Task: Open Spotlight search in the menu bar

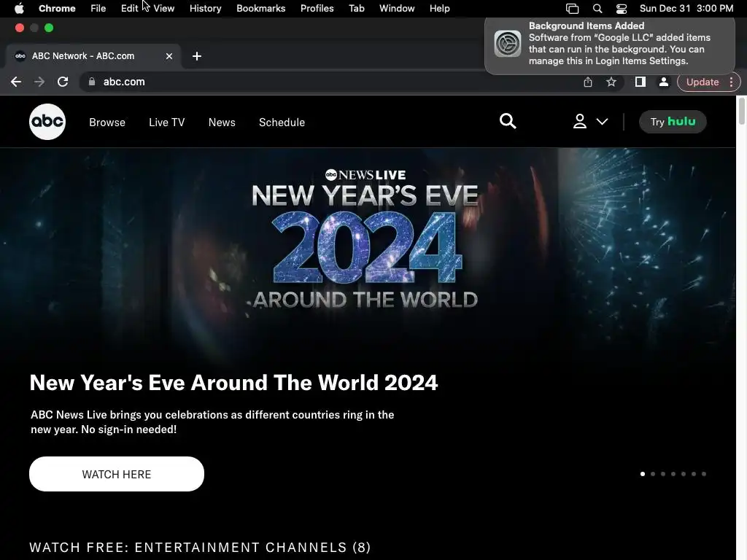Action: coord(597,9)
